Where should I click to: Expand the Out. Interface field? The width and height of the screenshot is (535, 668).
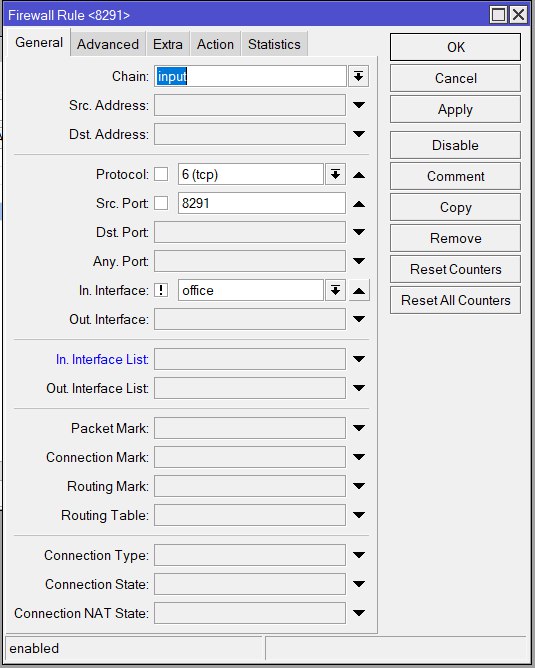coord(359,319)
